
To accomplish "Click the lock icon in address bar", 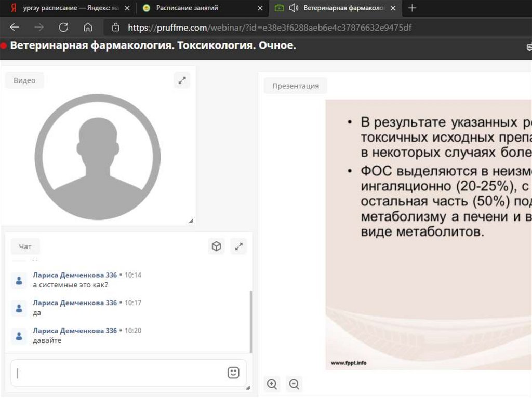I will coord(116,28).
